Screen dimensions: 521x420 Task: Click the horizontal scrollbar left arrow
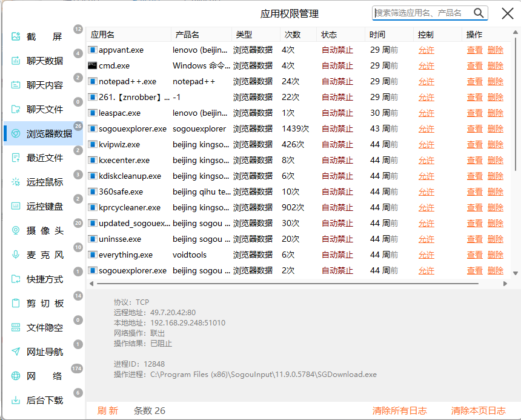tap(91, 284)
